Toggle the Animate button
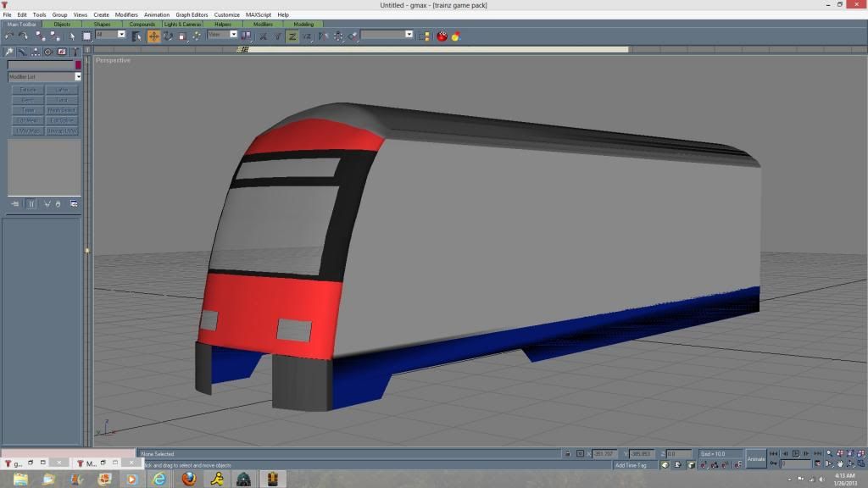The height and width of the screenshot is (488, 868). 755,458
